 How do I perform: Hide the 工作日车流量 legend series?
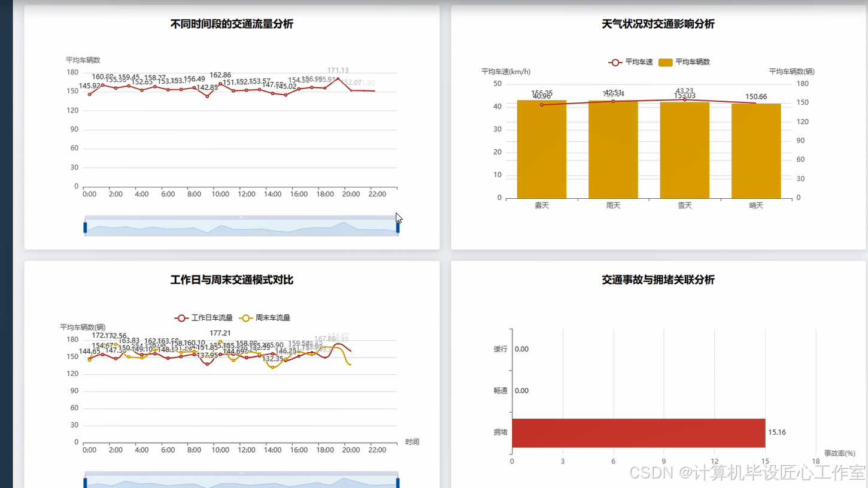[x=204, y=318]
